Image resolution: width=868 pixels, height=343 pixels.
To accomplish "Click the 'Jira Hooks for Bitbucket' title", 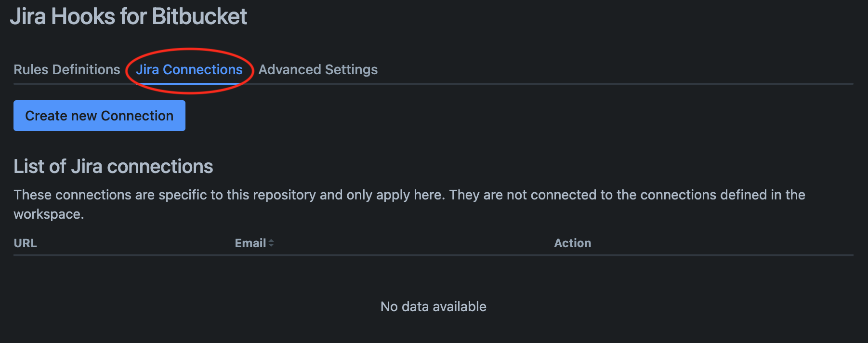I will click(x=130, y=16).
